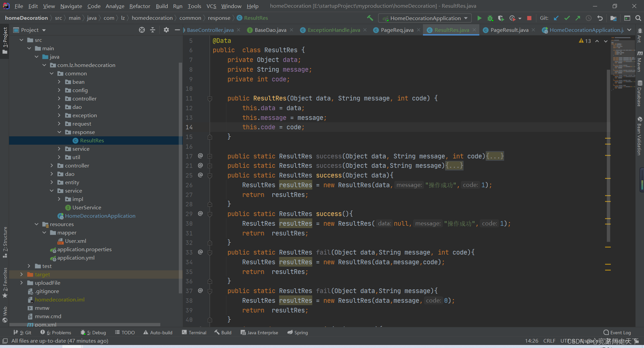Expand folded success method on line 17
This screenshot has width=644, height=348.
click(210, 156)
